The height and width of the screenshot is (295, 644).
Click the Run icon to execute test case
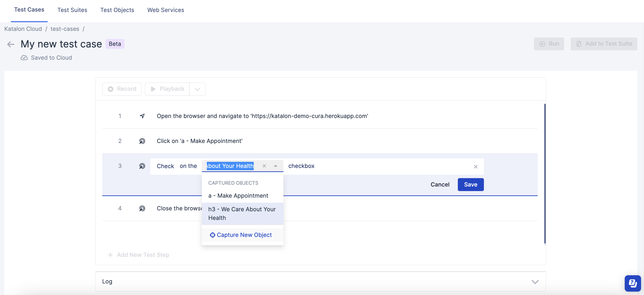pyautogui.click(x=549, y=44)
